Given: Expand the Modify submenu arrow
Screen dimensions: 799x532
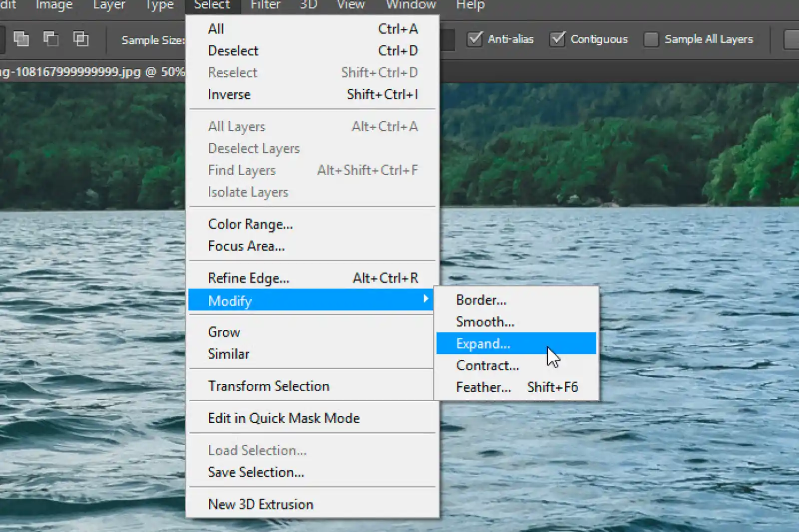Looking at the screenshot, I should click(x=425, y=298).
